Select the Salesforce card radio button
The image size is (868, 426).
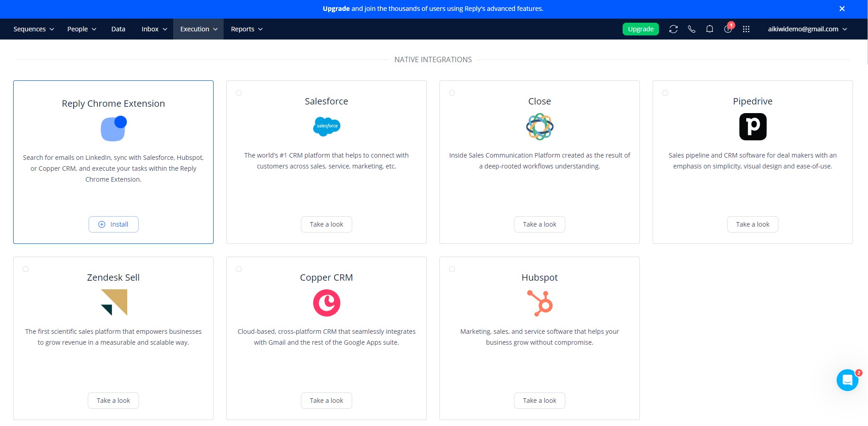coord(239,93)
